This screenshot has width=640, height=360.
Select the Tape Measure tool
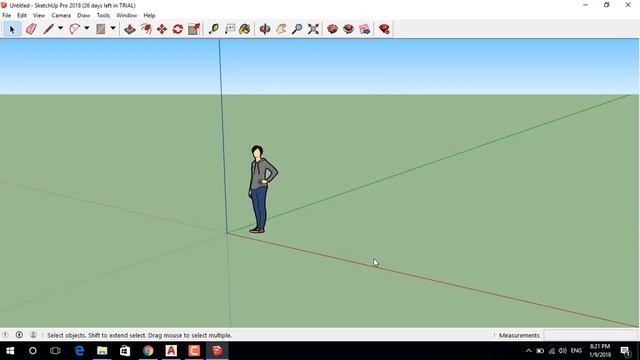pyautogui.click(x=213, y=29)
